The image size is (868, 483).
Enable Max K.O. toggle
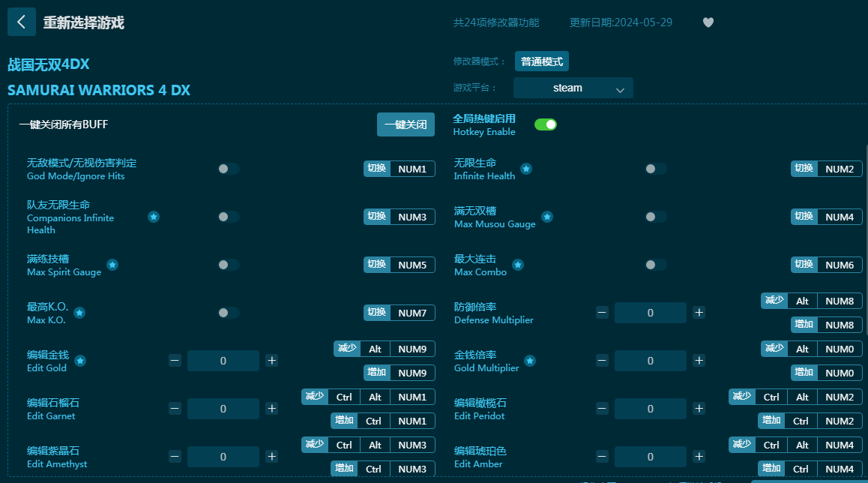(x=228, y=313)
